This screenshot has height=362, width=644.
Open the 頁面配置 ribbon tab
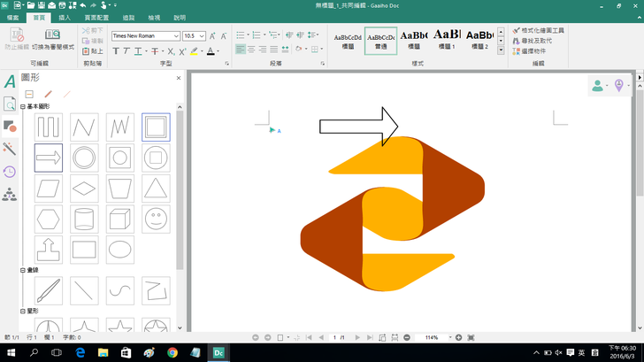coord(96,18)
